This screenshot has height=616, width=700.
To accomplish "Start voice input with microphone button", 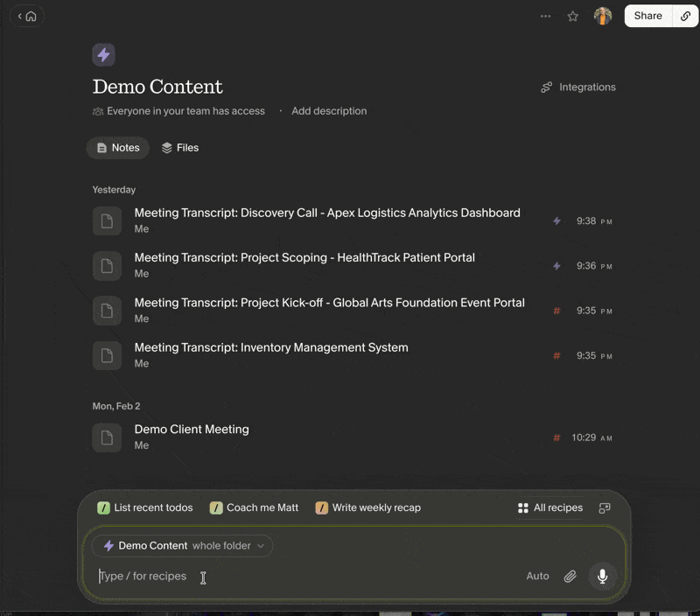I will click(x=602, y=577).
